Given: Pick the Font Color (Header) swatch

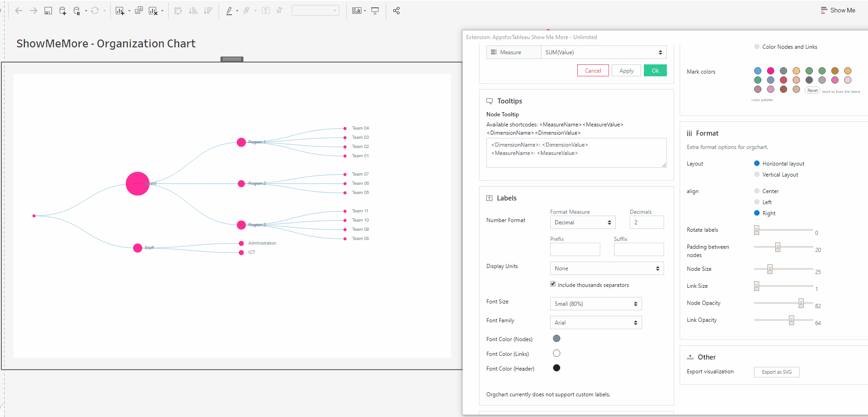Looking at the screenshot, I should 557,368.
